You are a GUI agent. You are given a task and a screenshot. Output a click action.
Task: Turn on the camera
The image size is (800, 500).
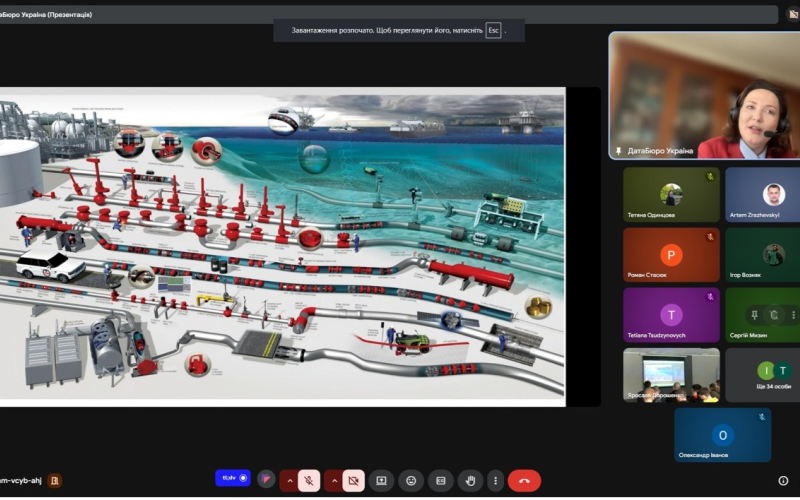point(352,481)
